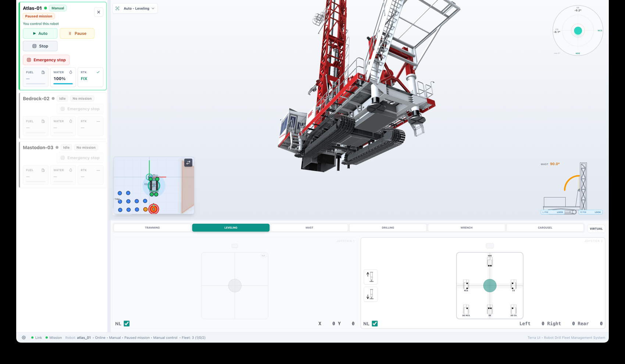Open settings gear in status bar
The width and height of the screenshot is (625, 364).
point(24,338)
